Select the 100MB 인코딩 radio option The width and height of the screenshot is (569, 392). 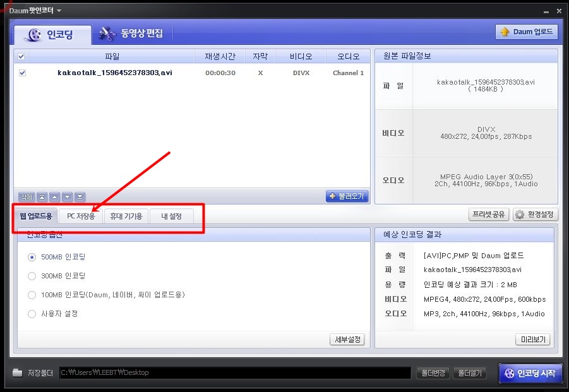point(32,295)
